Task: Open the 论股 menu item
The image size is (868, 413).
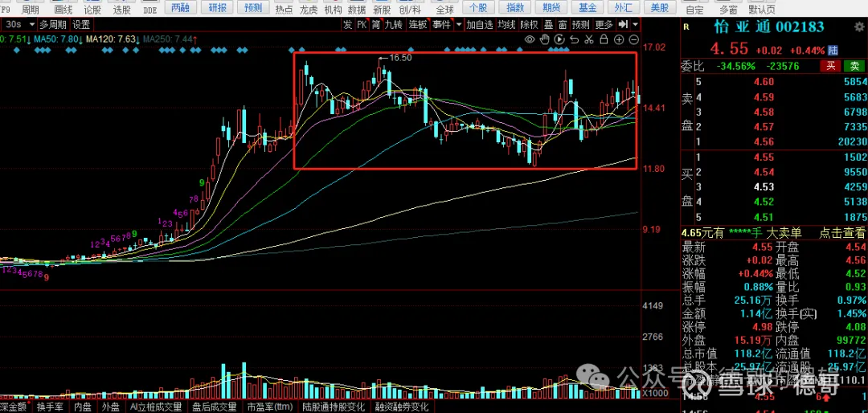Action: click(x=92, y=9)
